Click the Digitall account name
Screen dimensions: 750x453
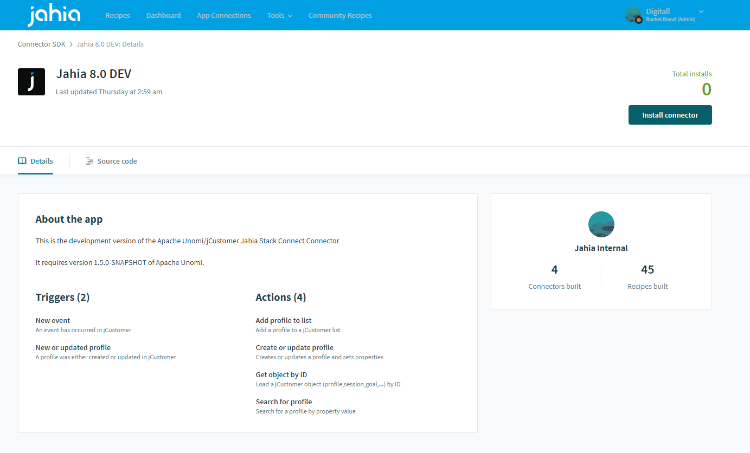click(658, 11)
